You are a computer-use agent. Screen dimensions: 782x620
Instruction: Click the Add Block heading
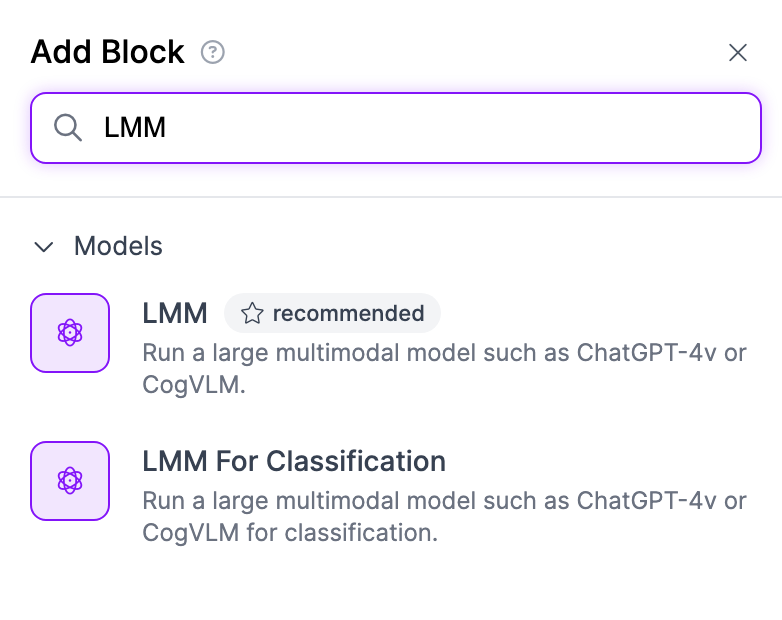coord(107,52)
